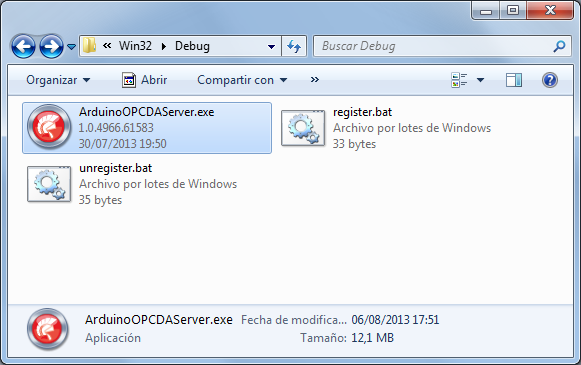Image resolution: width=581 pixels, height=365 pixels.
Task: Click the Tamaño 12,1 MB value
Action: (372, 338)
